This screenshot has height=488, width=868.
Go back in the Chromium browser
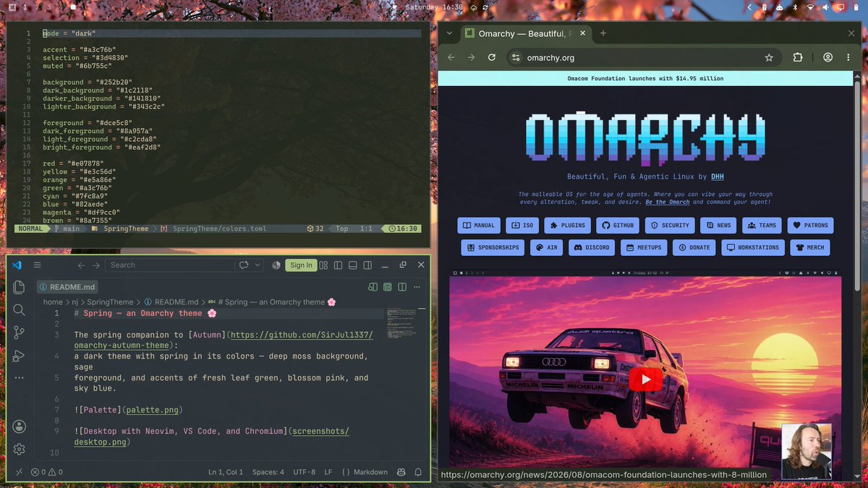click(x=451, y=57)
